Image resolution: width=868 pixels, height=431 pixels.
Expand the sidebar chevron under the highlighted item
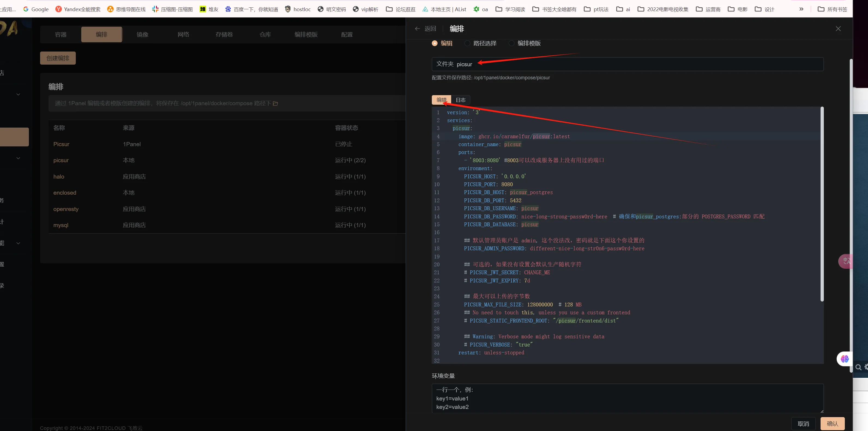[18, 158]
